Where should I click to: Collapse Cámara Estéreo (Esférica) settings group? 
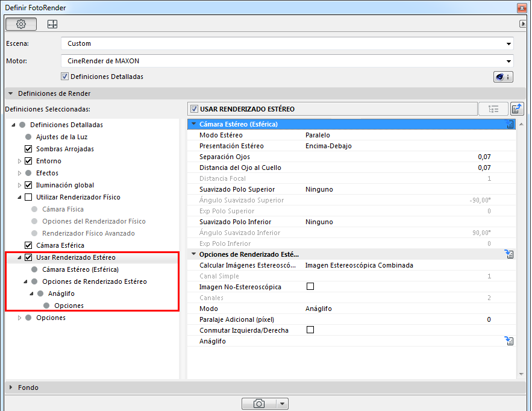pos(194,124)
